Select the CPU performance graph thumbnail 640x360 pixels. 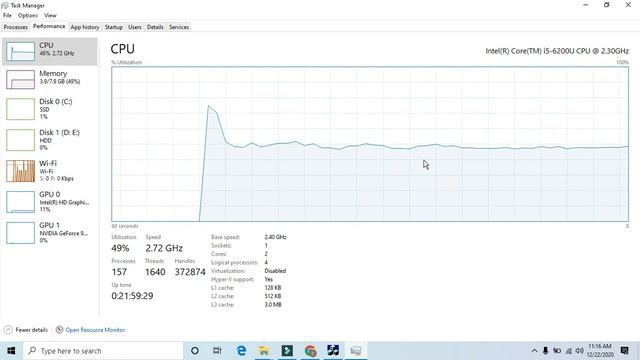20,52
